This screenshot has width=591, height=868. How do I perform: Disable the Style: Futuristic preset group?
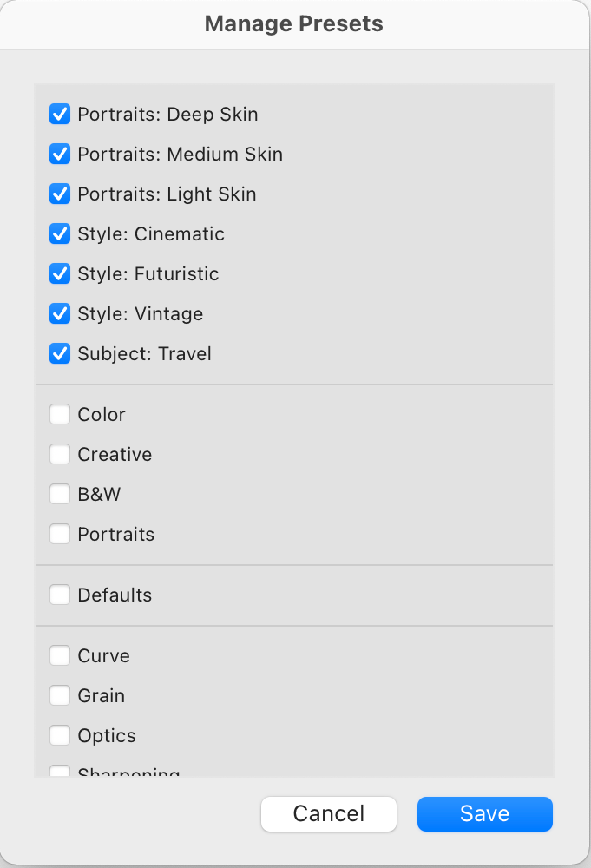[x=60, y=273]
